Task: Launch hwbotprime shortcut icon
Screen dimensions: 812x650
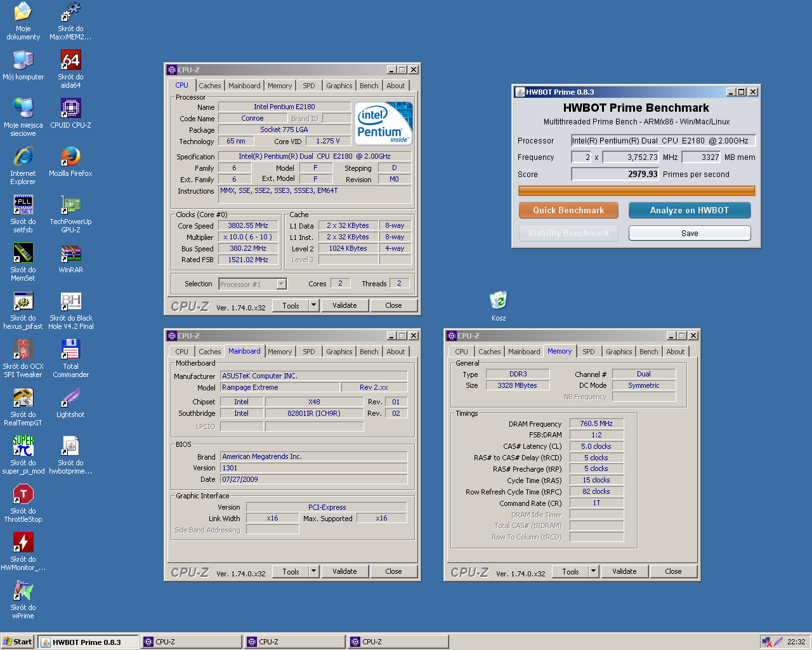Action: (70, 446)
